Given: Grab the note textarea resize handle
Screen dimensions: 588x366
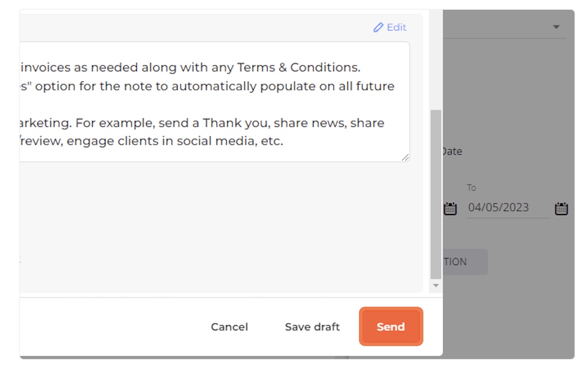Looking at the screenshot, I should (405, 158).
